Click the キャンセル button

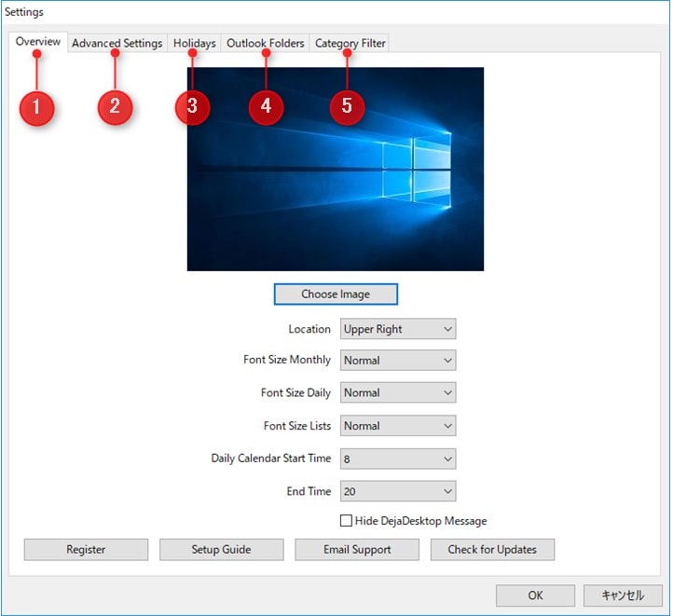tap(623, 595)
